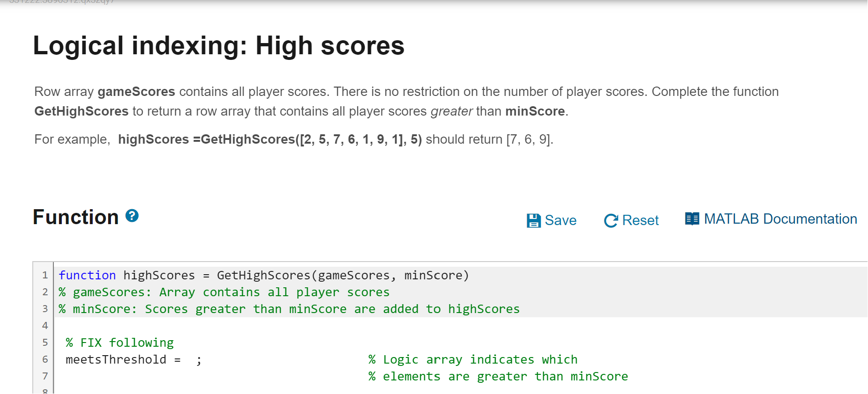Click the '% elements are greater than minScore' comment
Viewport: 868px width, 394px height.
tap(498, 376)
